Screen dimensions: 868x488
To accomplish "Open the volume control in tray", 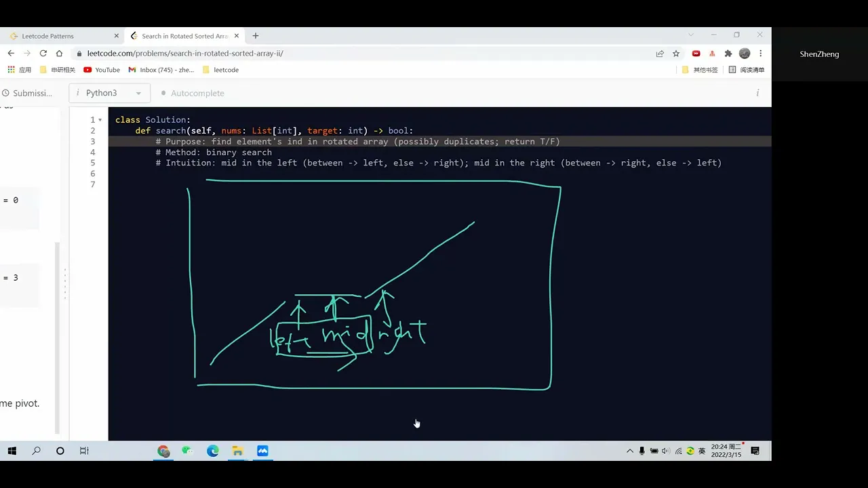I will [666, 451].
